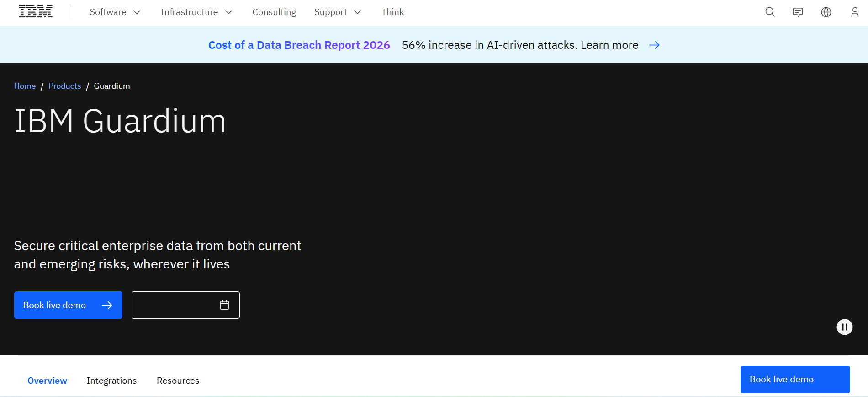868x397 pixels.
Task: Switch to the Resources tab
Action: pyautogui.click(x=178, y=381)
